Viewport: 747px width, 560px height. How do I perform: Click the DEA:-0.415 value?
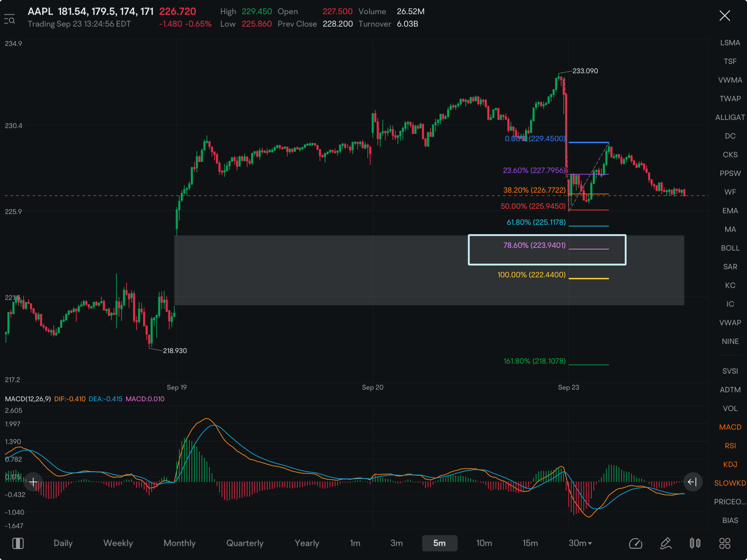click(x=105, y=399)
